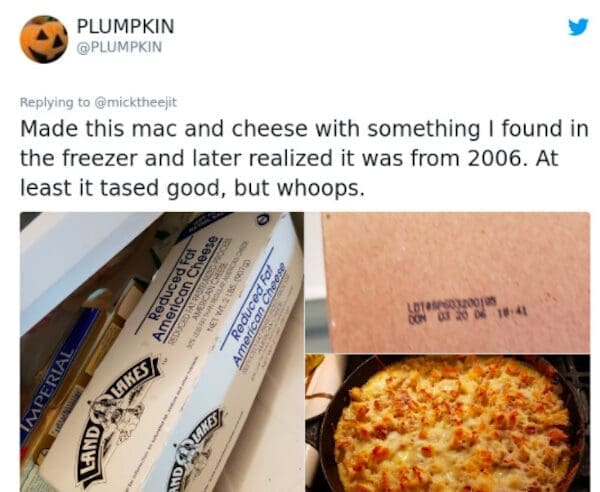Open the PLUMPKIN pumpkin profile avatar
600x492 pixels.
click(x=44, y=39)
